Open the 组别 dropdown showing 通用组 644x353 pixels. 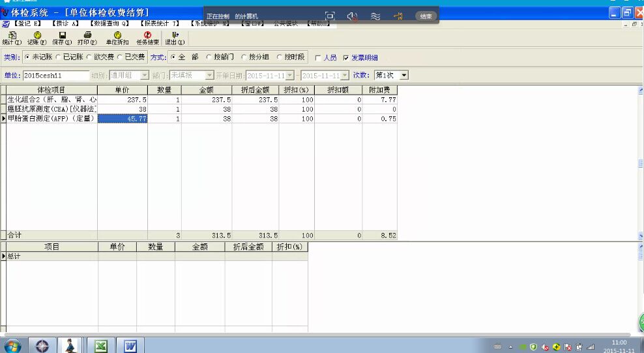(x=145, y=75)
